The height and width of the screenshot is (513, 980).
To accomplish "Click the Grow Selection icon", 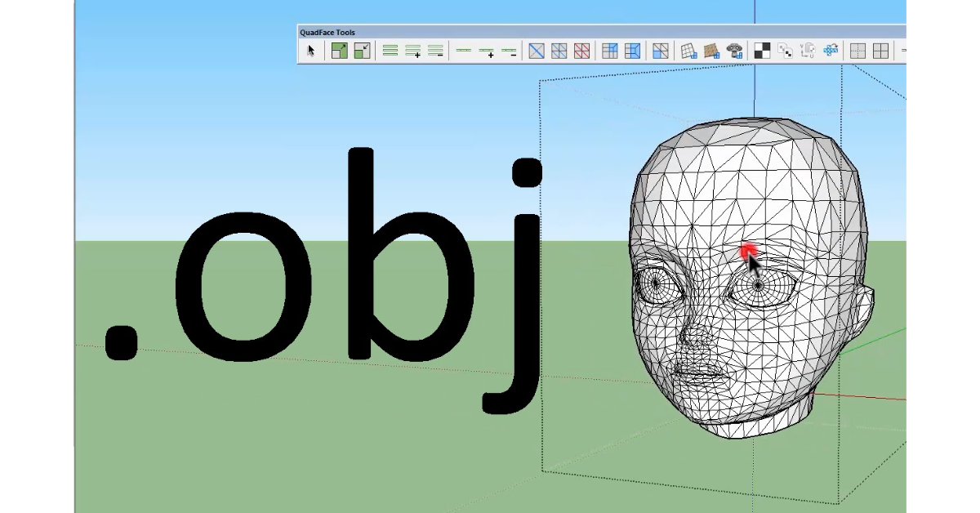I will coord(339,51).
